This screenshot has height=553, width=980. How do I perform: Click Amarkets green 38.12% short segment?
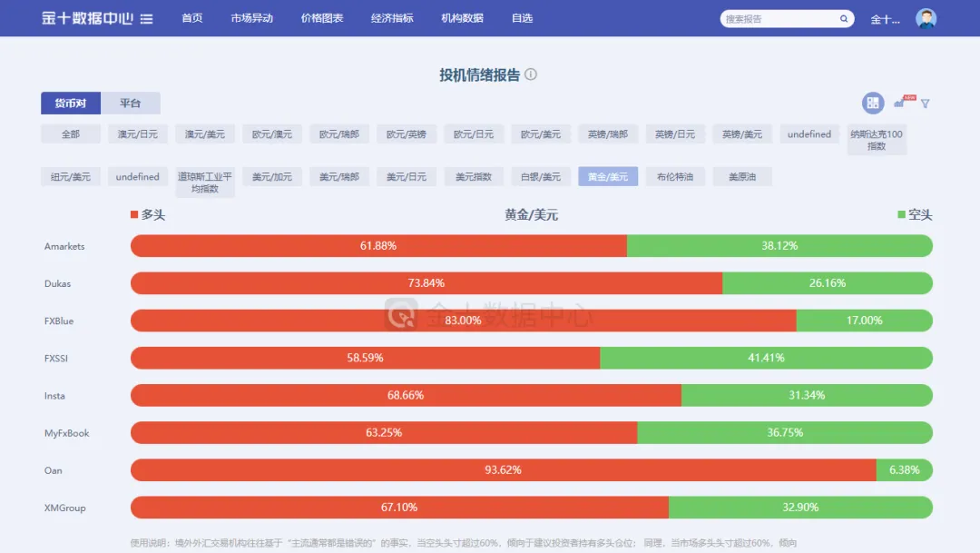click(x=779, y=246)
